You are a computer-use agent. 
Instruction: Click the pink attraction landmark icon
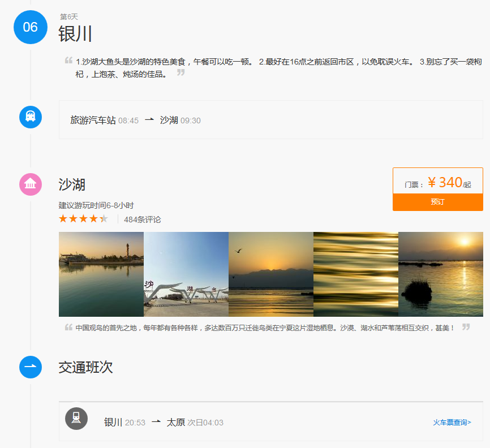[31, 184]
